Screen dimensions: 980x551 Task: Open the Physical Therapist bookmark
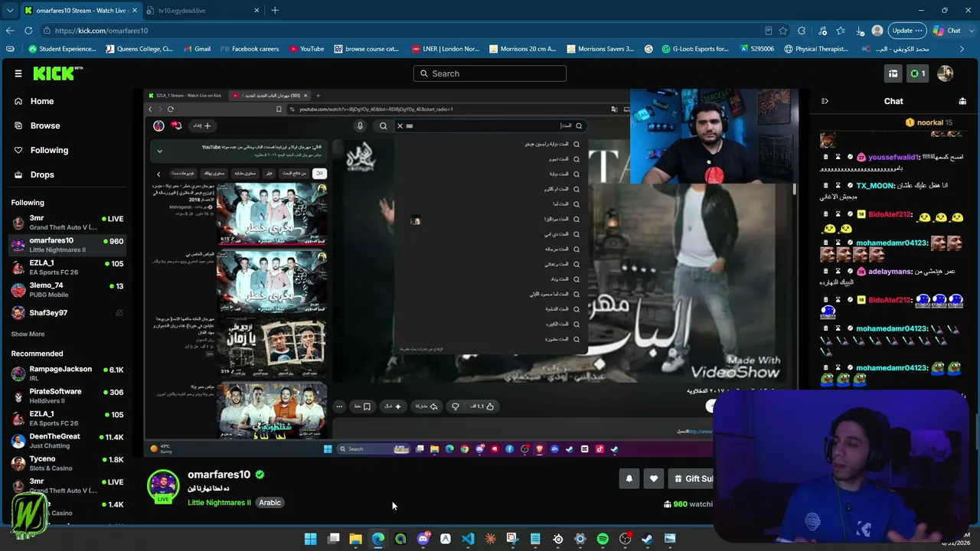pyautogui.click(x=816, y=49)
